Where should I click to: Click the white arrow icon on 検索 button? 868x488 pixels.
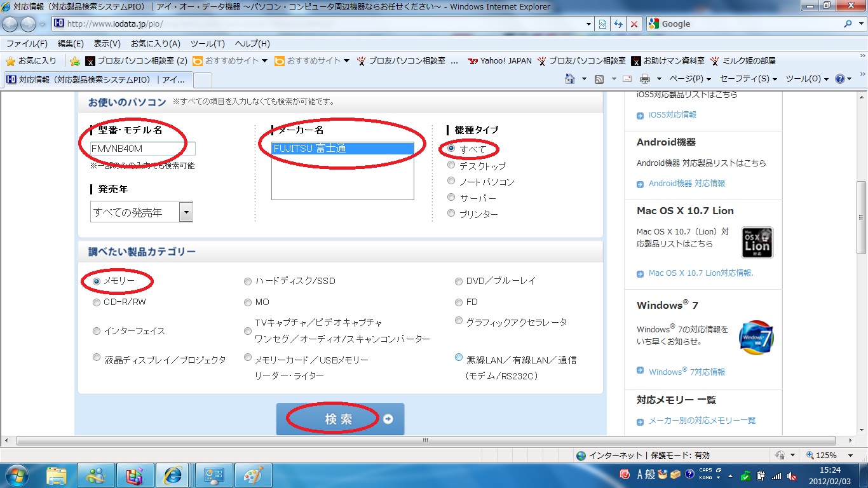coord(388,419)
